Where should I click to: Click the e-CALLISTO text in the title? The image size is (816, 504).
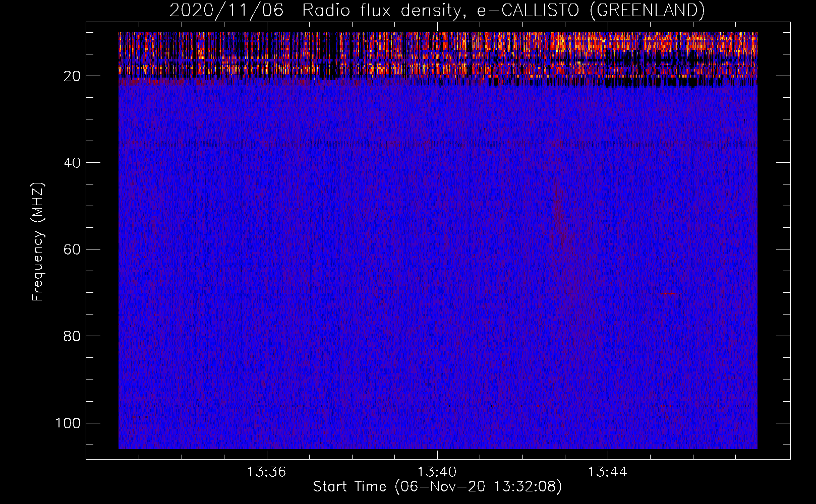tap(528, 10)
